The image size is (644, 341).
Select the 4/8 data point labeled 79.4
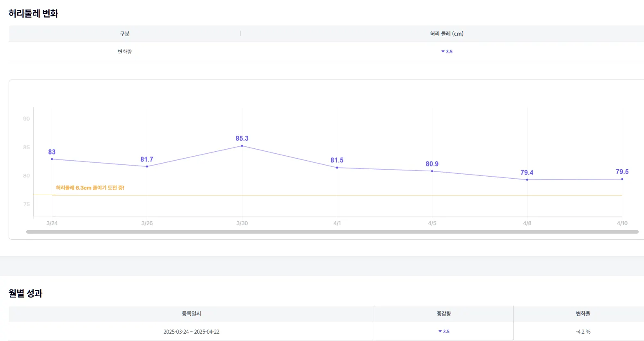[527, 180]
